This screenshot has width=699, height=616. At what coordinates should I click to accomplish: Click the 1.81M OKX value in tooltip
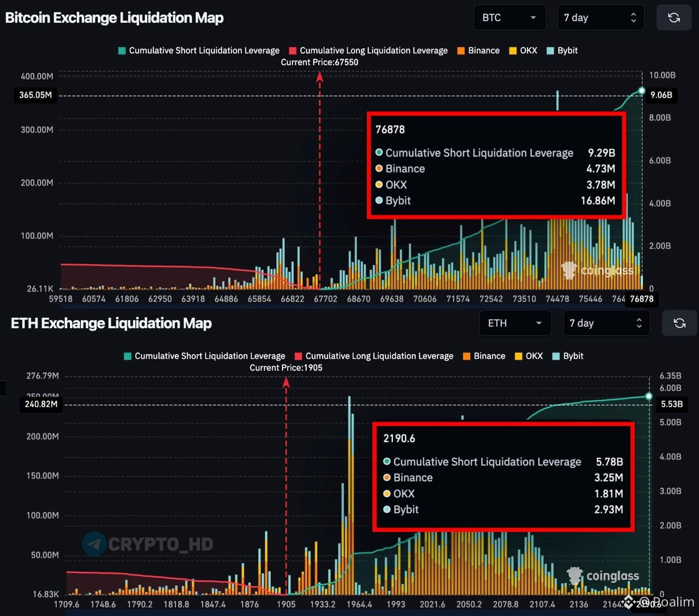click(609, 493)
